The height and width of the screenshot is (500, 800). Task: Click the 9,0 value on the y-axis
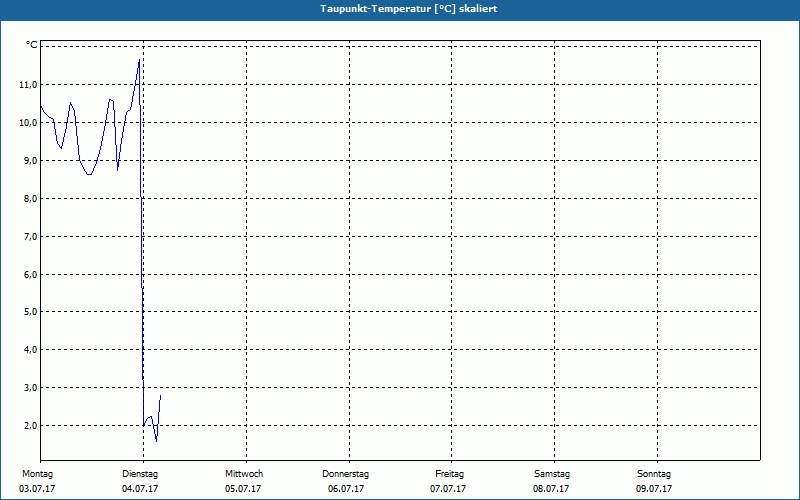(31, 161)
